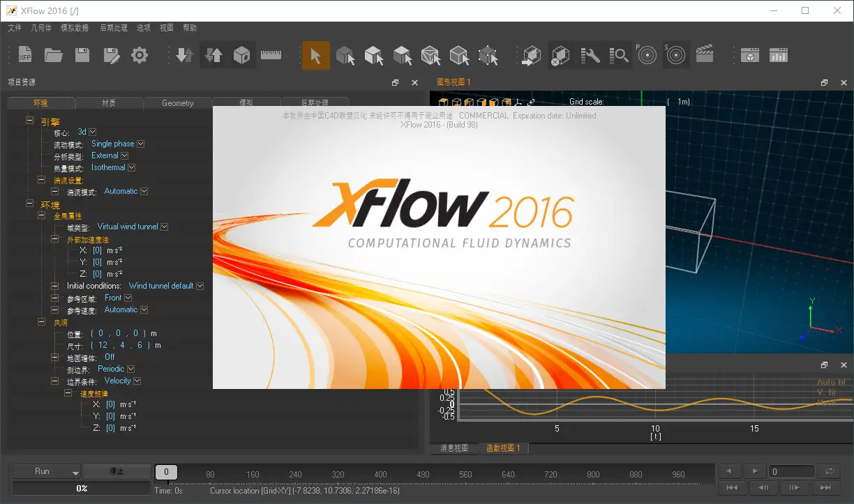Open the 模拟数据 menu
Image resolution: width=854 pixels, height=504 pixels.
coord(75,28)
